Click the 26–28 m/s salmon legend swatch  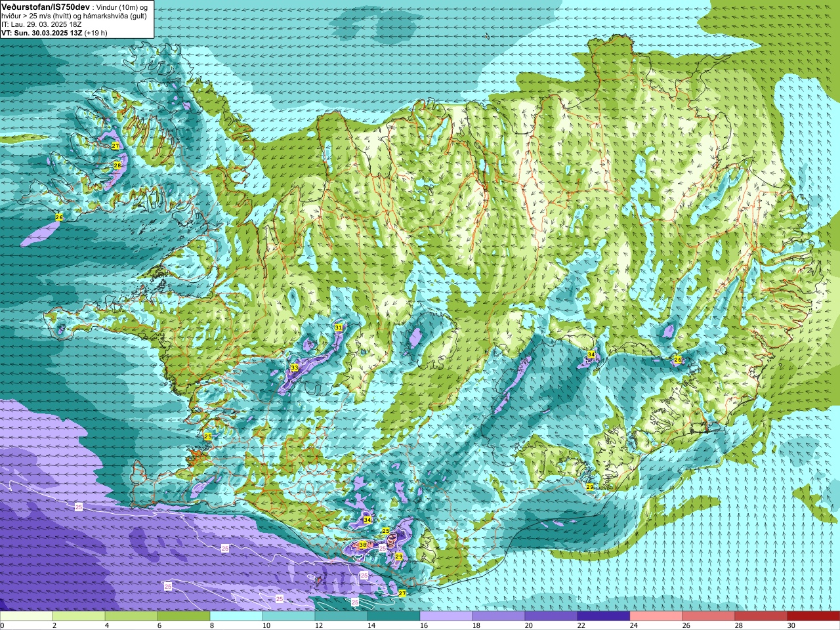coord(709,616)
